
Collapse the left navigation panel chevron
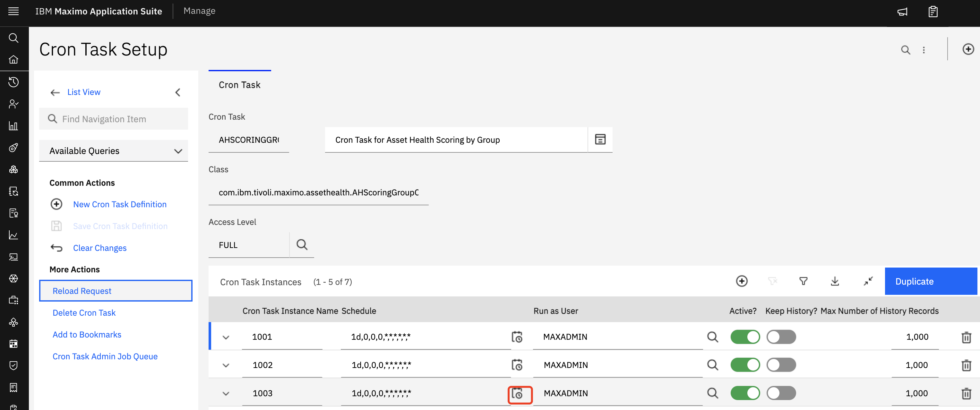(x=178, y=92)
